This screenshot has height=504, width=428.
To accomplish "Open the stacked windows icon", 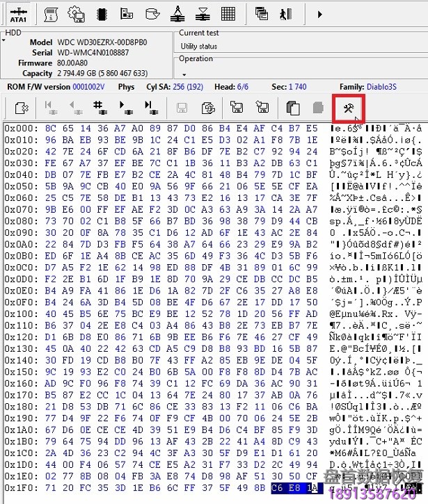I will click(x=261, y=14).
